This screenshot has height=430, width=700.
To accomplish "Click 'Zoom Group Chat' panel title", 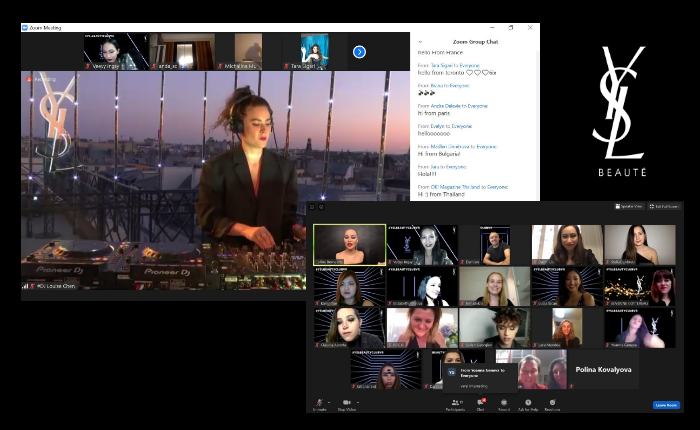I will 475,42.
